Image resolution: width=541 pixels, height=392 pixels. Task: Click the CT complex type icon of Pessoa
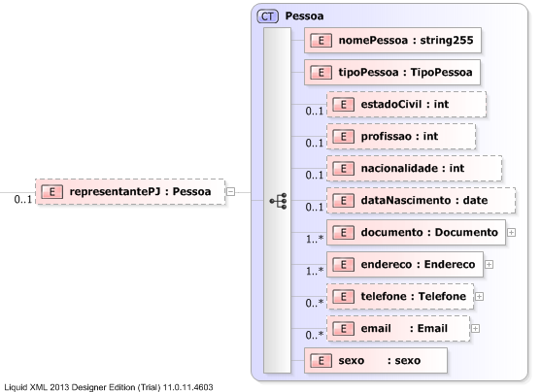[x=267, y=16]
